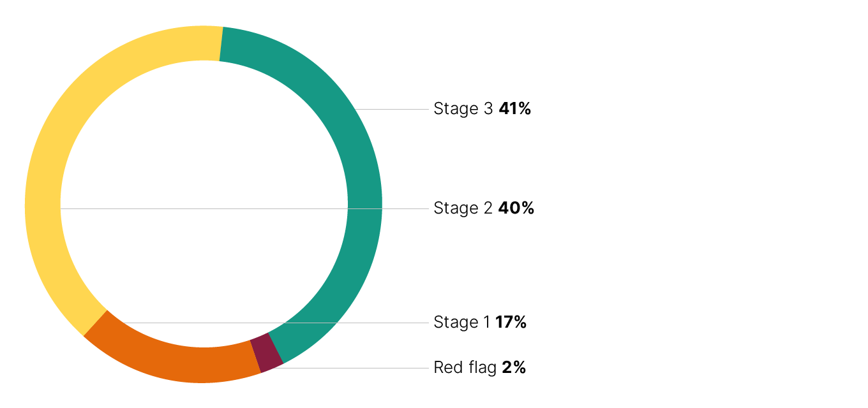The width and height of the screenshot is (868, 408).
Task: Select the maroon Red flag donut segment
Action: (266, 353)
